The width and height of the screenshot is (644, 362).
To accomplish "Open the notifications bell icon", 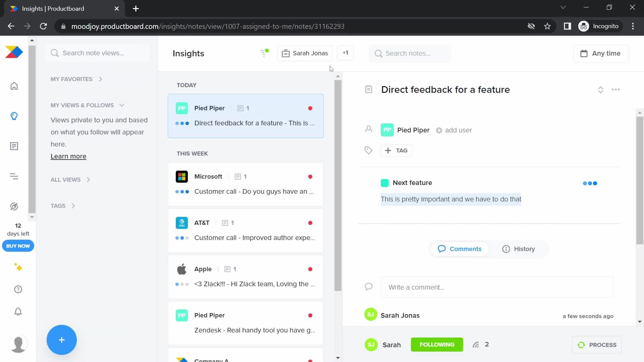I will tap(18, 311).
